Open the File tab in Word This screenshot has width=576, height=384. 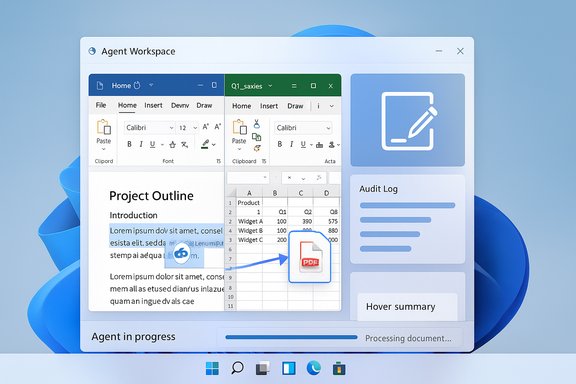pyautogui.click(x=101, y=105)
